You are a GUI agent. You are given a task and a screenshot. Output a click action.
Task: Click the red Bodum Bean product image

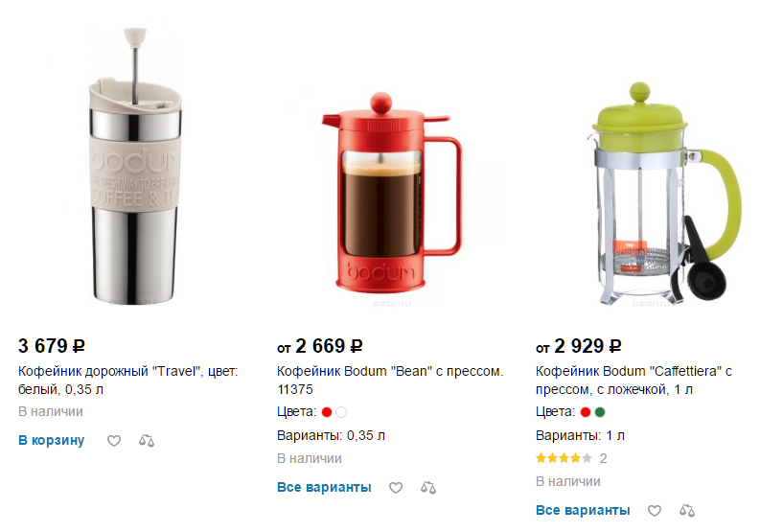[392, 193]
